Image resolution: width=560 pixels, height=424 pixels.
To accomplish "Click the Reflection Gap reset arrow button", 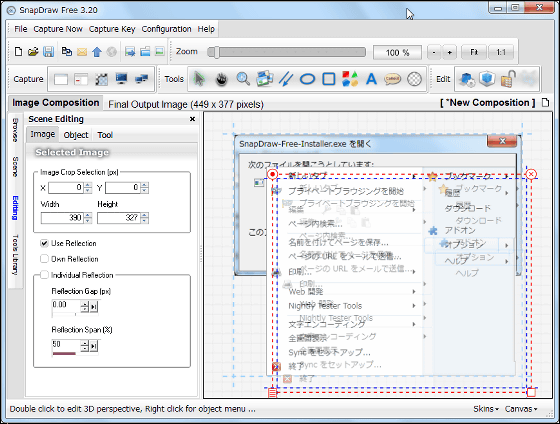I will [x=94, y=306].
